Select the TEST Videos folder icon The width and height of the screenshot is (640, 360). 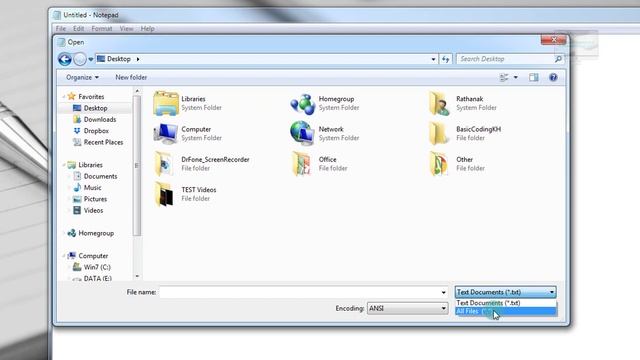click(x=164, y=194)
